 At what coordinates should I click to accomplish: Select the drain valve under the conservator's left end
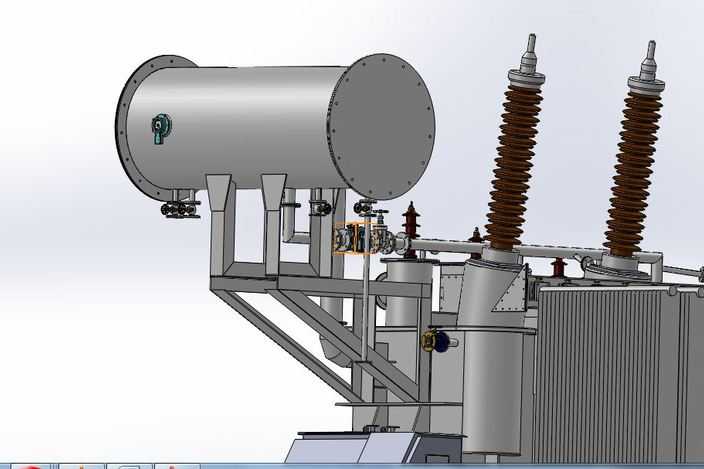(x=180, y=209)
